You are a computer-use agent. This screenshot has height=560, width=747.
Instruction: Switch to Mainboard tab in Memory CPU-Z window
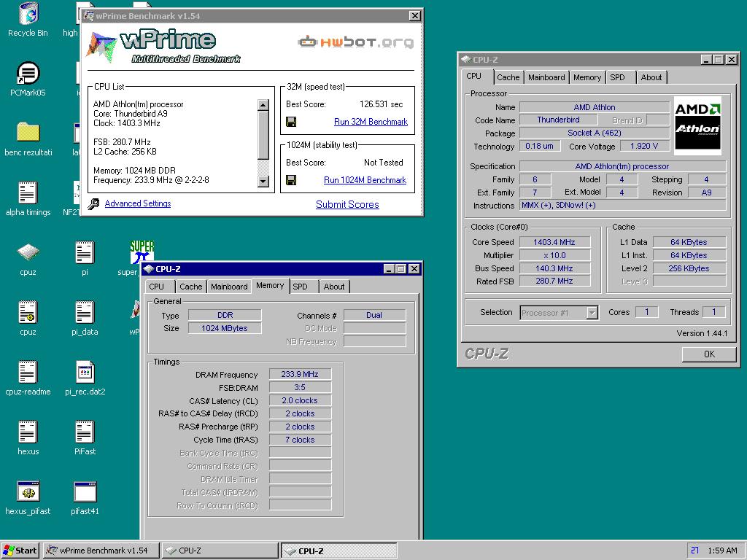coord(229,287)
